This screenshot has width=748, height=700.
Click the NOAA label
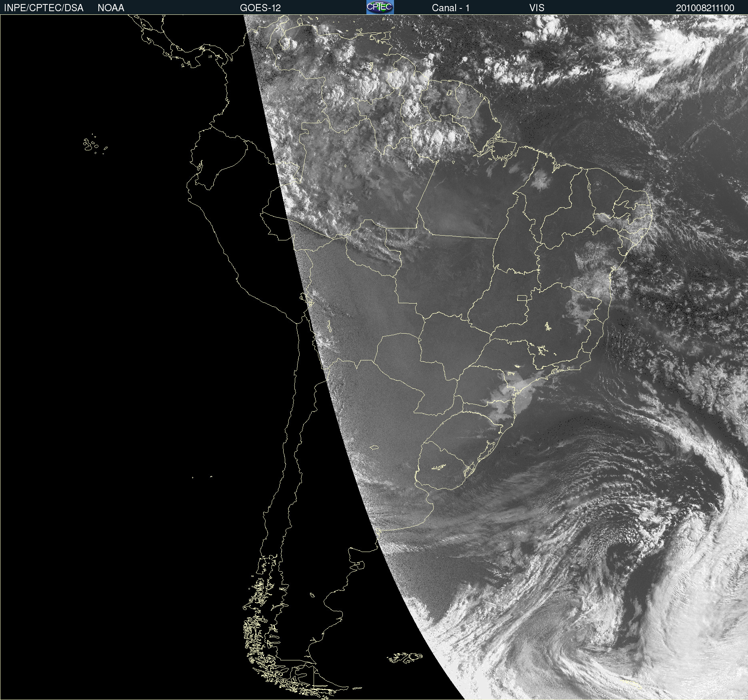coord(111,8)
